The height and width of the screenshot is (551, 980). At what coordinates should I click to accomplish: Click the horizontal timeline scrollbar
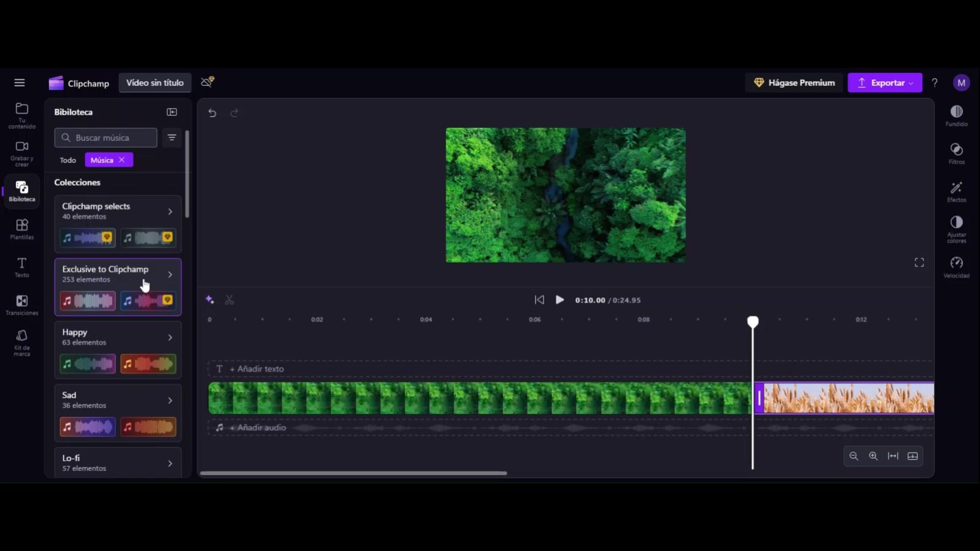click(353, 473)
